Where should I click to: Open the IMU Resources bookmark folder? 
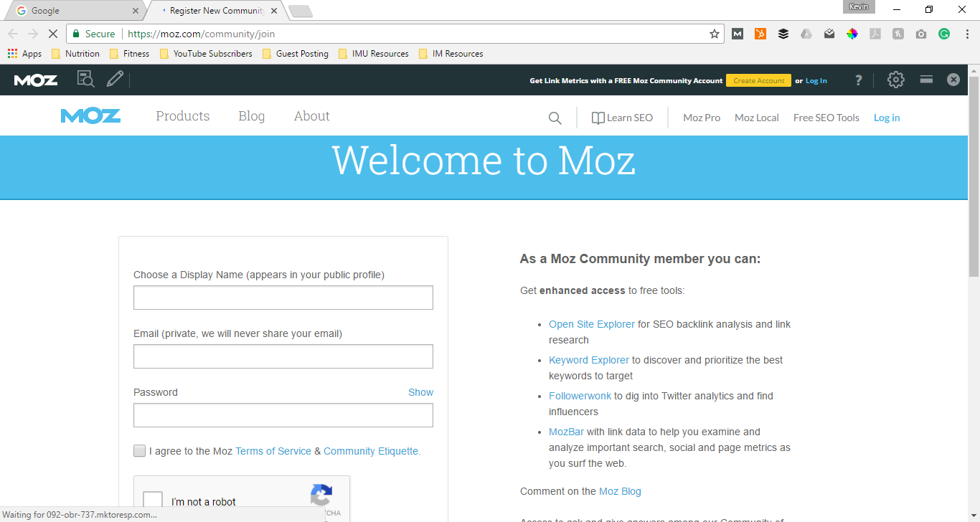373,54
